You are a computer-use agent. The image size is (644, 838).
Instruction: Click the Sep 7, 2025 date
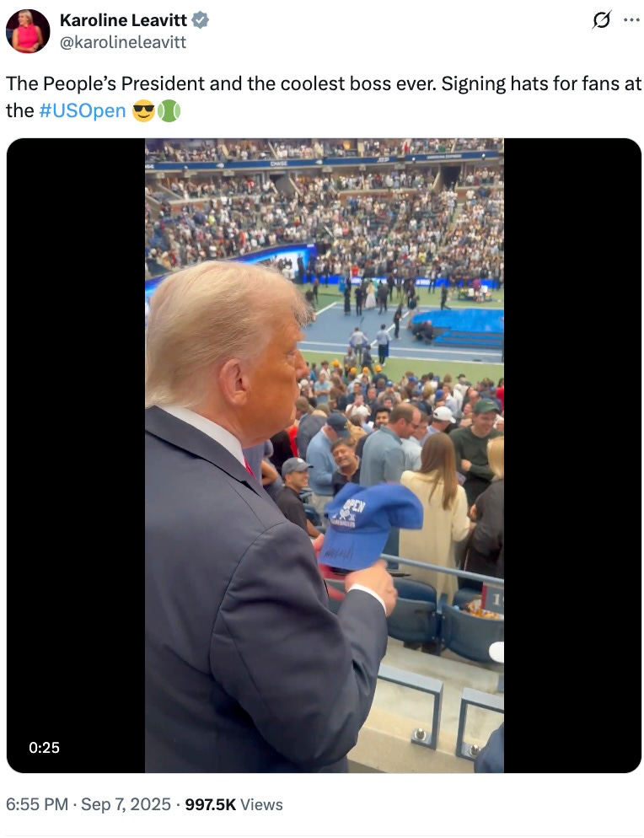tap(126, 804)
